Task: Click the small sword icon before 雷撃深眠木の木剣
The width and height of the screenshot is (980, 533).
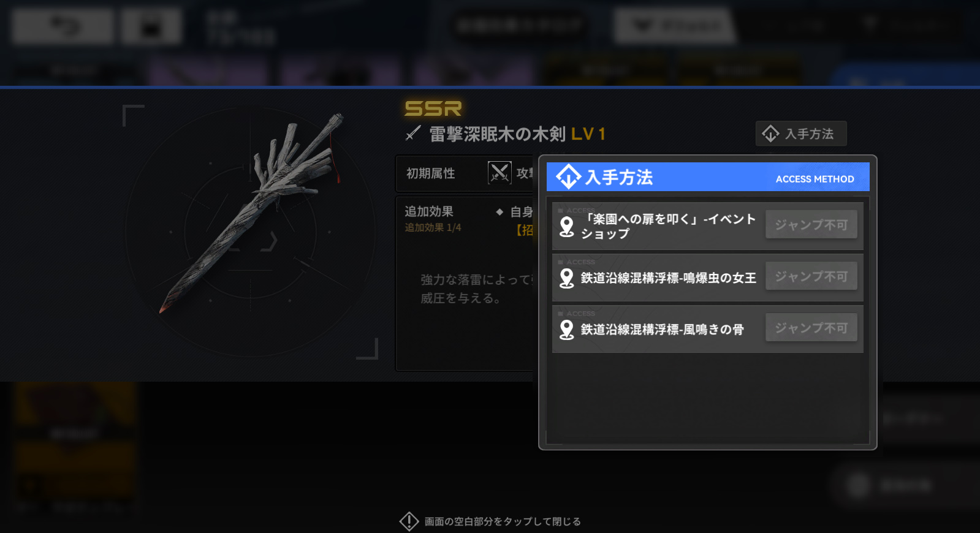Action: [x=413, y=134]
